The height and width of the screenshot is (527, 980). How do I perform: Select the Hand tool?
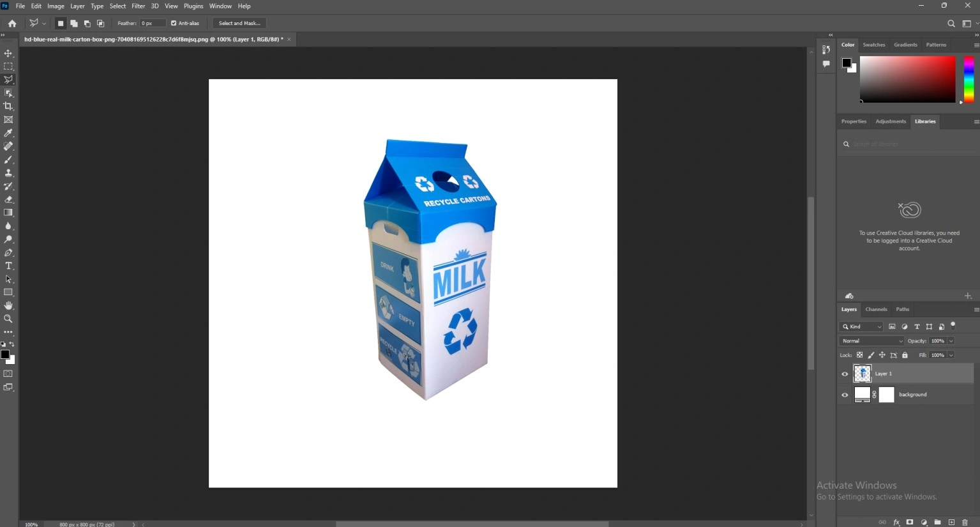pos(8,306)
